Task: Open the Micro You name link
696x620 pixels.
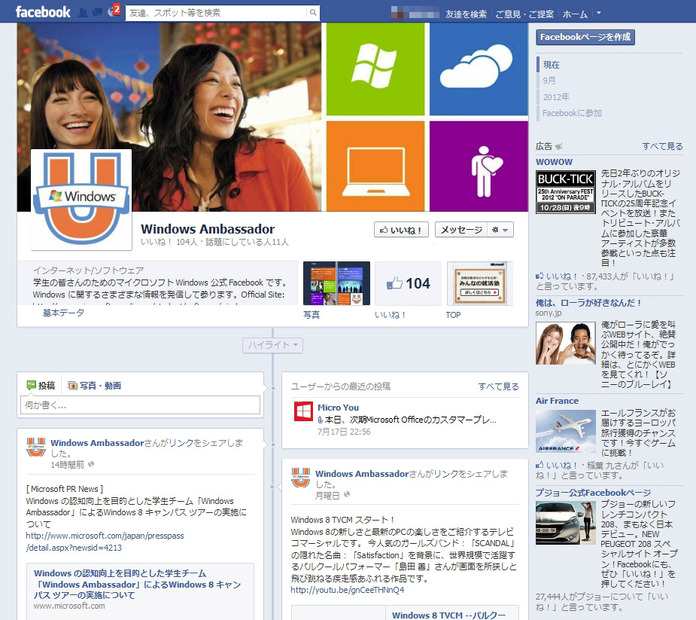Action: [338, 407]
